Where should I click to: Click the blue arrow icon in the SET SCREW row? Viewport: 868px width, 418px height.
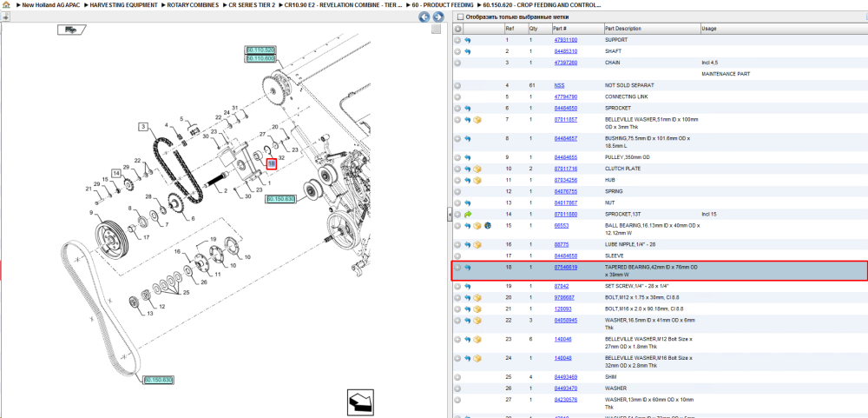pos(467,286)
